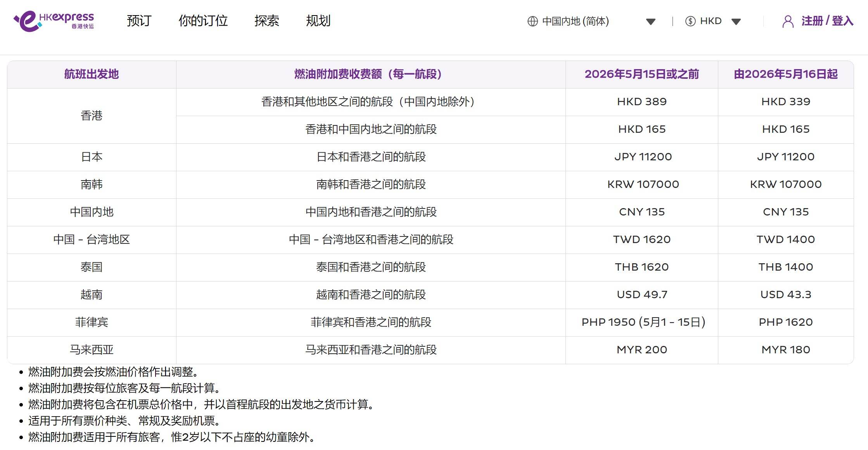Screen dimensions: 868x450
Task: Click the PHP 1620 value
Action: (786, 322)
